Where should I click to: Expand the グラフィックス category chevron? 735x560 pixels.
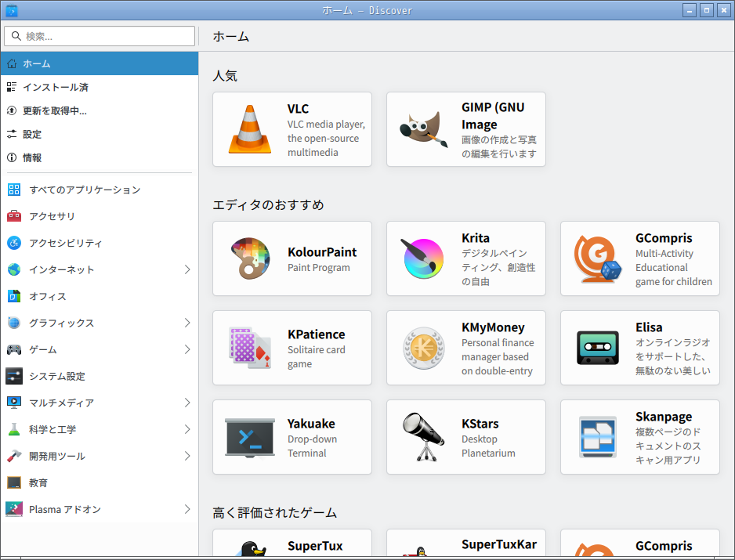click(187, 323)
